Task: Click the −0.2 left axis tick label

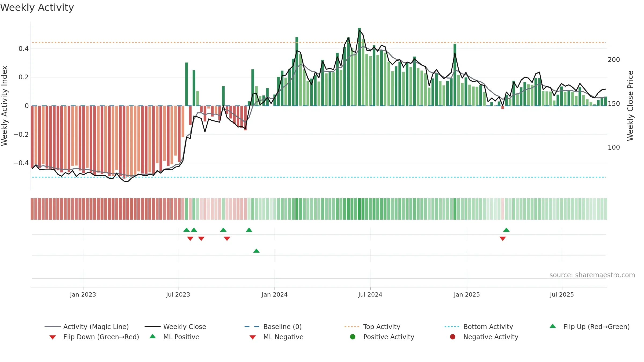Action: click(21, 134)
